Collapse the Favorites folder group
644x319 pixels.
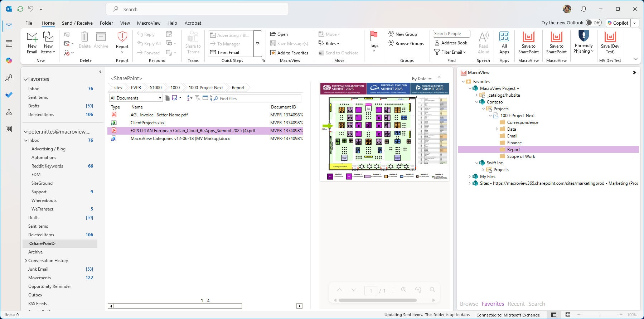pos(26,79)
